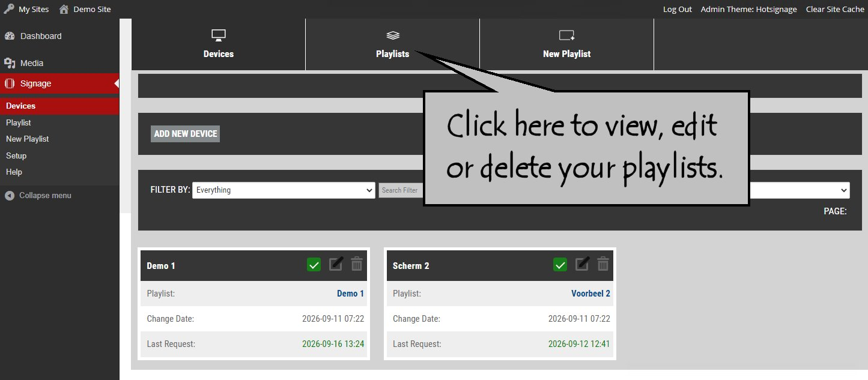Click Clear Site Cache link
The image size is (868, 380).
[x=835, y=9]
